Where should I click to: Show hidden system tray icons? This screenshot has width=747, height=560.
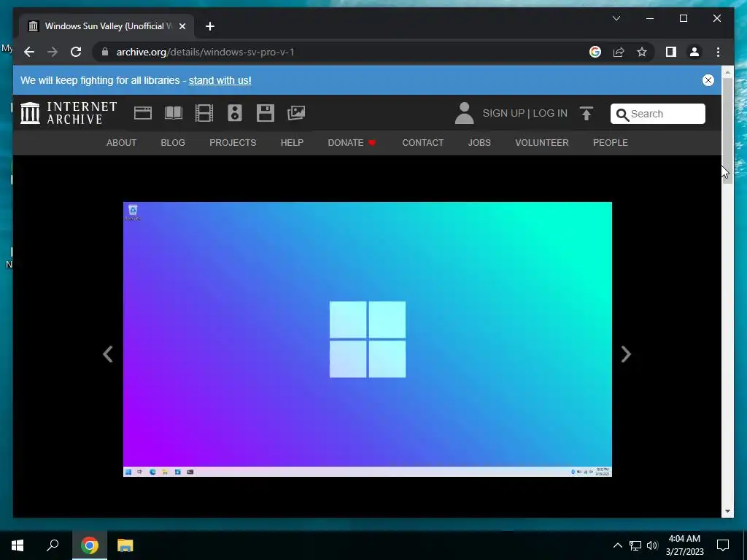coord(617,545)
